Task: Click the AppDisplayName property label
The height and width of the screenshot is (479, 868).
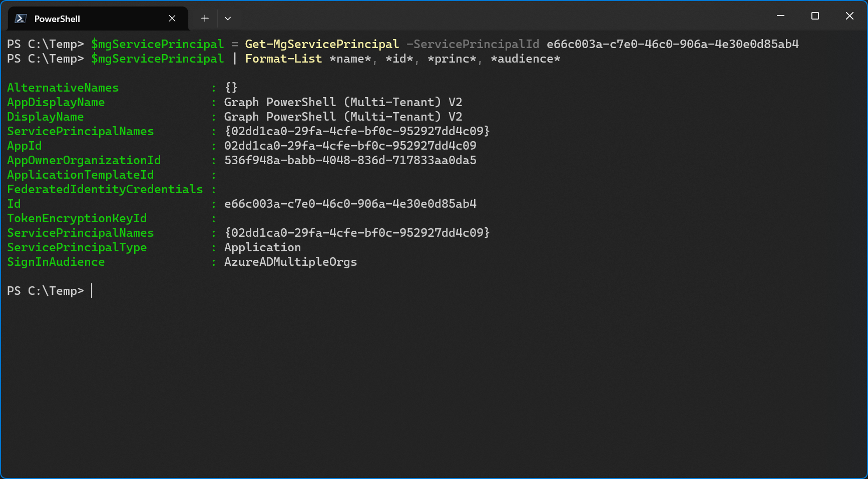Action: click(56, 102)
